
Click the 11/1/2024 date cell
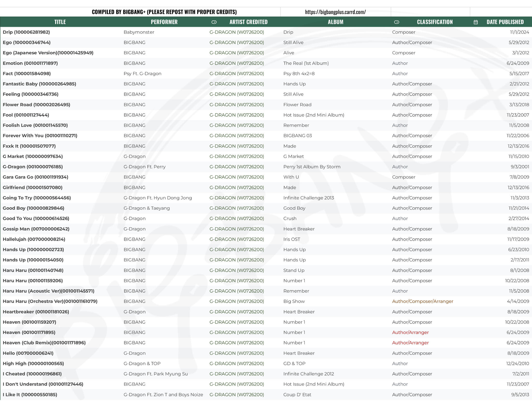pyautogui.click(x=519, y=32)
